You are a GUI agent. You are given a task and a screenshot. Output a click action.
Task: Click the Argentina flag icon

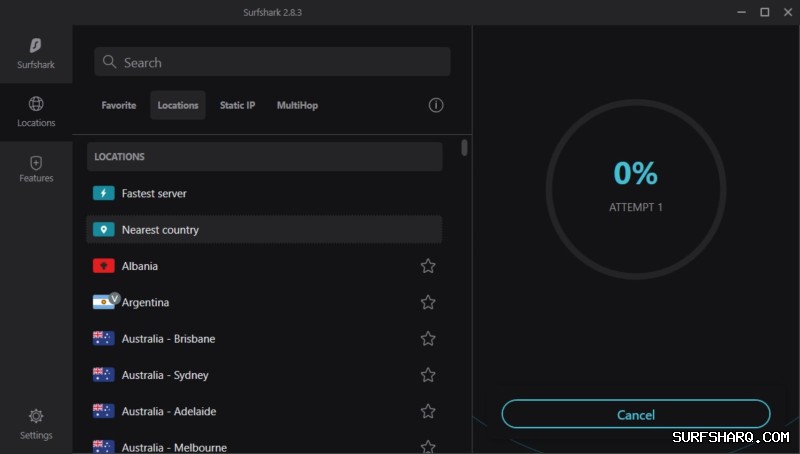pos(104,302)
